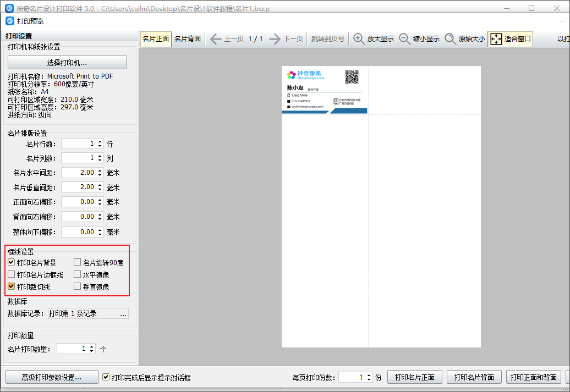
Task: Decrease the 名片水平间距 stepper value
Action: pos(100,175)
